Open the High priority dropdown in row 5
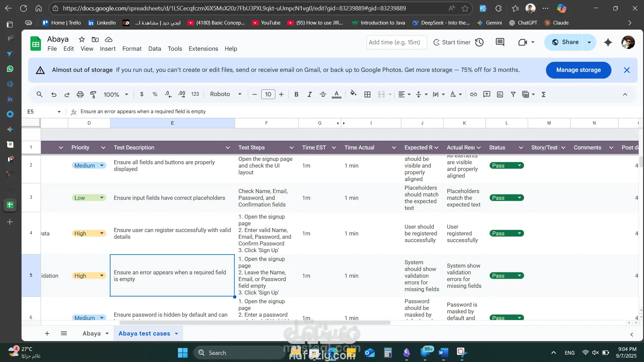This screenshot has width=644, height=362. coord(102,276)
